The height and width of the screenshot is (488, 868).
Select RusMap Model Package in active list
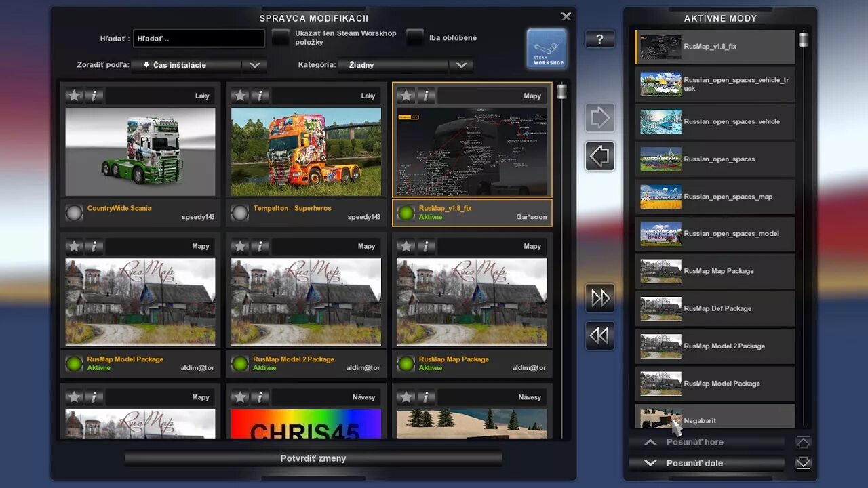pos(715,384)
